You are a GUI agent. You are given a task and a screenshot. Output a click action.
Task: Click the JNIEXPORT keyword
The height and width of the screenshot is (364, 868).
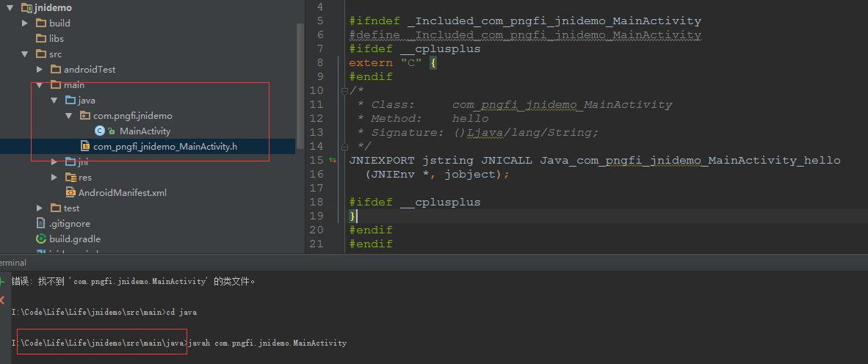pos(381,161)
